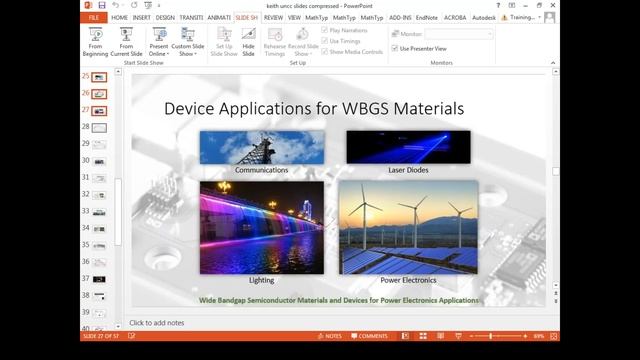Switch to the HOME tab
The height and width of the screenshot is (360, 640).
point(119,18)
